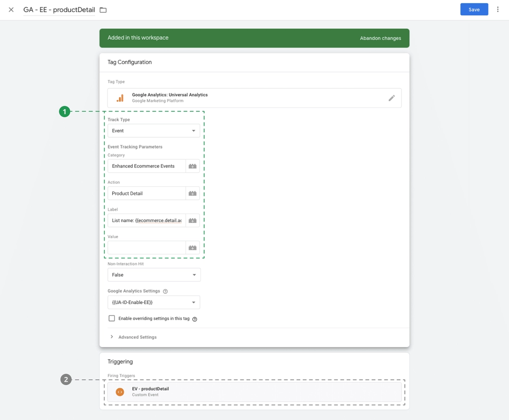Open help for Google Analytics Settings
This screenshot has width=509, height=420.
[x=165, y=291]
